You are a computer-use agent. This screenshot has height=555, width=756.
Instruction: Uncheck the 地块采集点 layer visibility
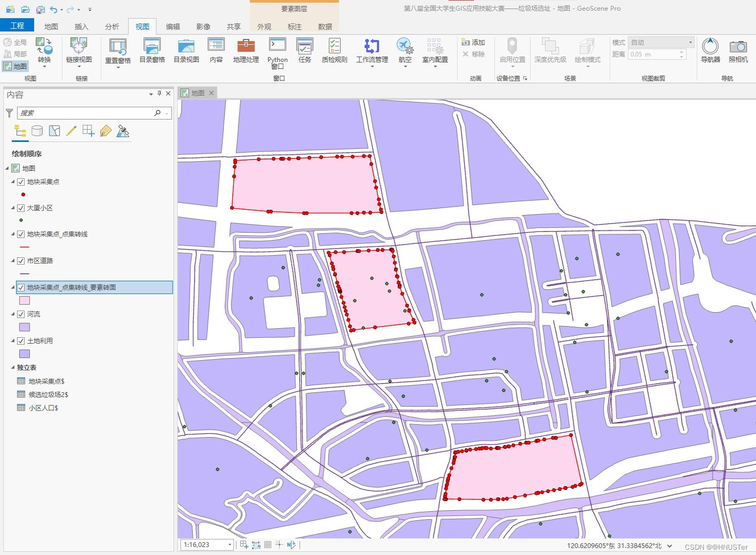21,182
